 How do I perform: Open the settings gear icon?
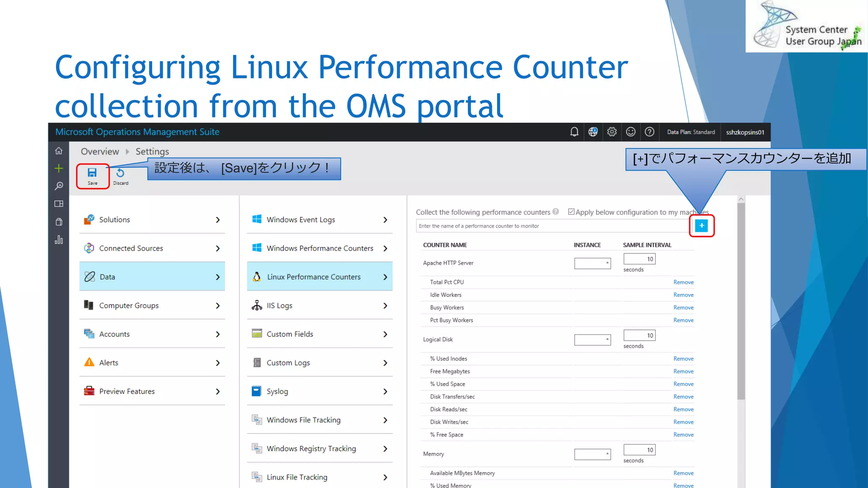click(x=612, y=132)
